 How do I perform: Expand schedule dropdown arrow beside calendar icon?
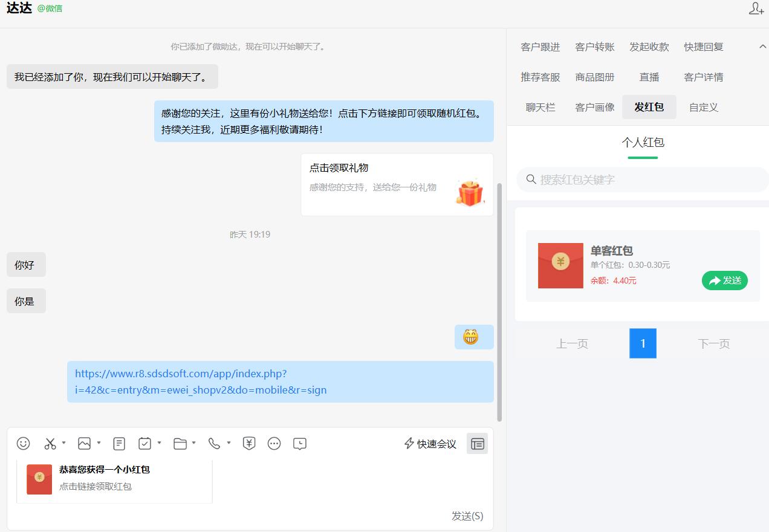(x=159, y=443)
